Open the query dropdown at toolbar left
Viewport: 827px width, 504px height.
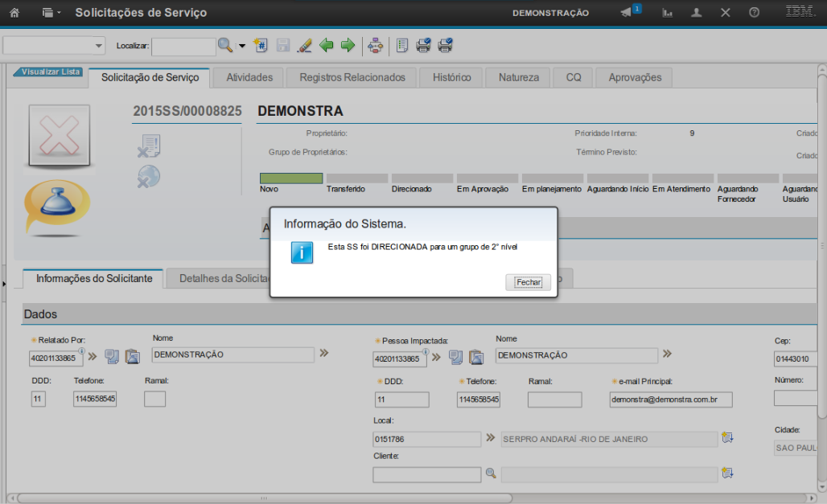tap(55, 46)
